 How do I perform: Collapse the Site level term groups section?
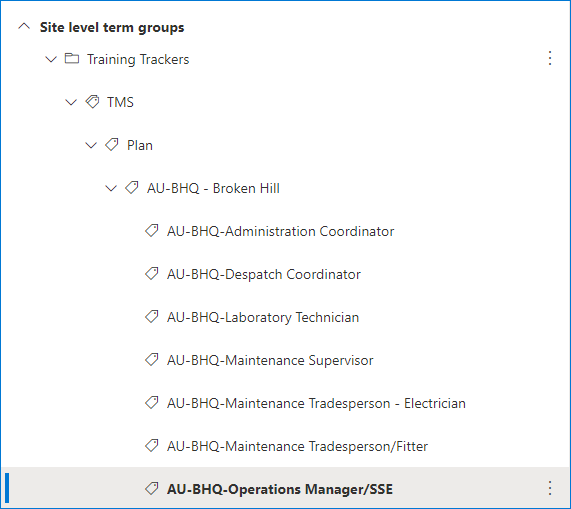click(x=24, y=27)
